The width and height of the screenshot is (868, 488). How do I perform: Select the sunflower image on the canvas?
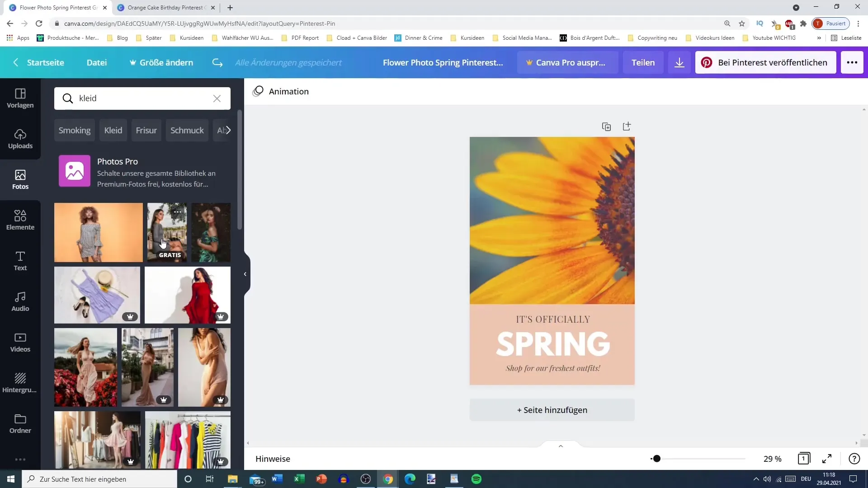point(552,221)
